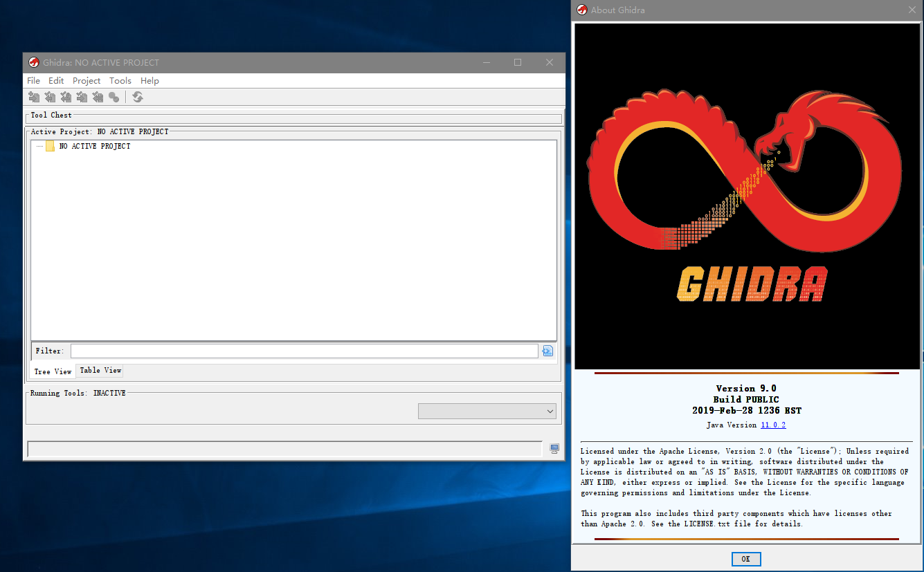Click the 2019-Feb-28 1236 EST build date

pyautogui.click(x=746, y=410)
